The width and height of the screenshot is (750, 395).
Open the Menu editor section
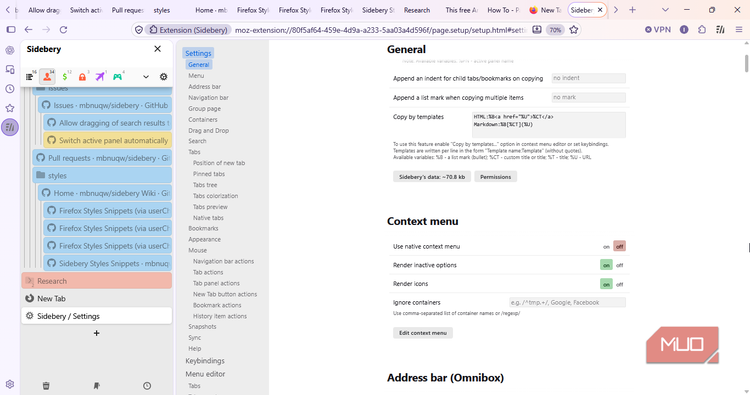click(x=205, y=374)
